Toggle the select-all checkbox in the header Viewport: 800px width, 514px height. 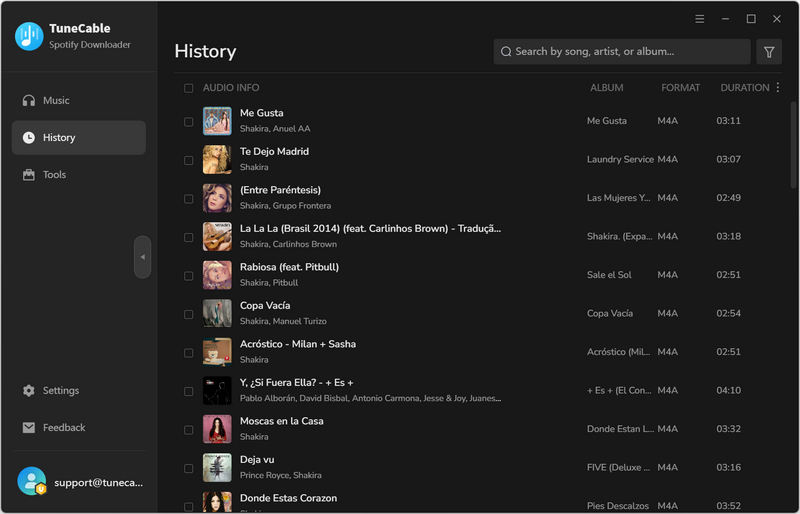pos(188,88)
